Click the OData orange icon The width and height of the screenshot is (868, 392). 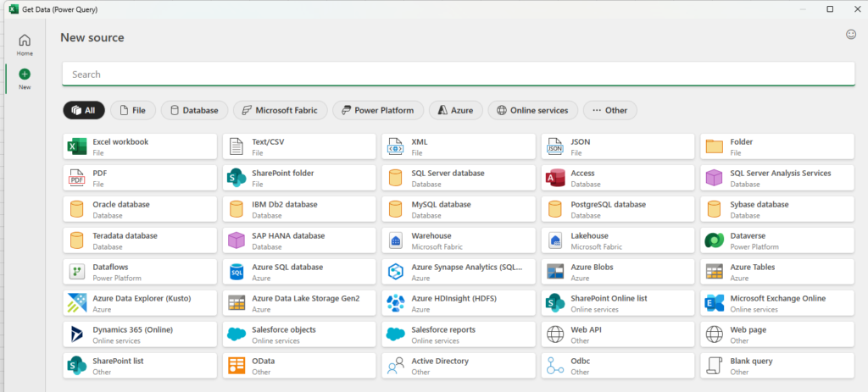tap(236, 366)
